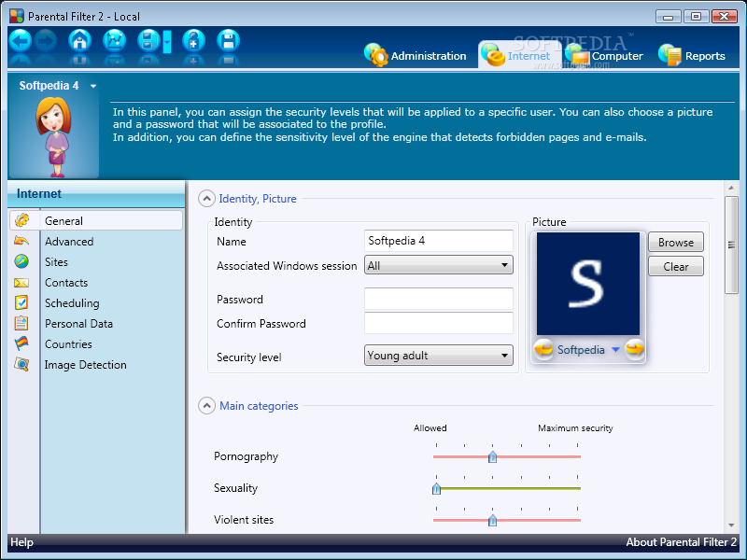The height and width of the screenshot is (560, 747).
Task: Open the Countries section
Action: click(x=68, y=343)
